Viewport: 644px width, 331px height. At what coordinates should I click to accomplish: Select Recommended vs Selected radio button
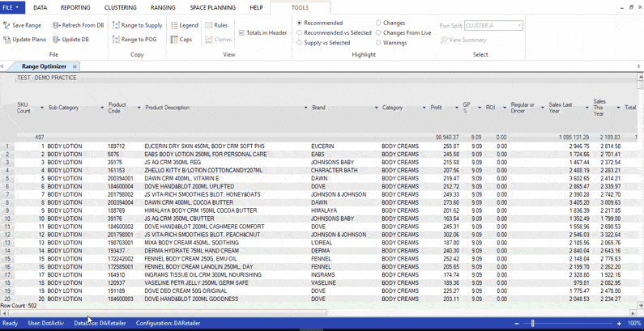299,33
